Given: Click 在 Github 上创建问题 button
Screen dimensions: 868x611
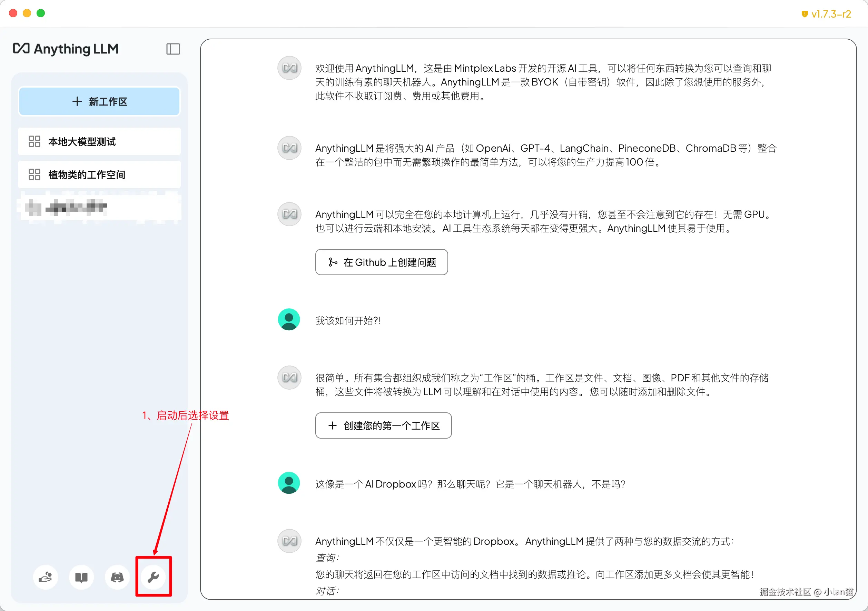Looking at the screenshot, I should (382, 262).
